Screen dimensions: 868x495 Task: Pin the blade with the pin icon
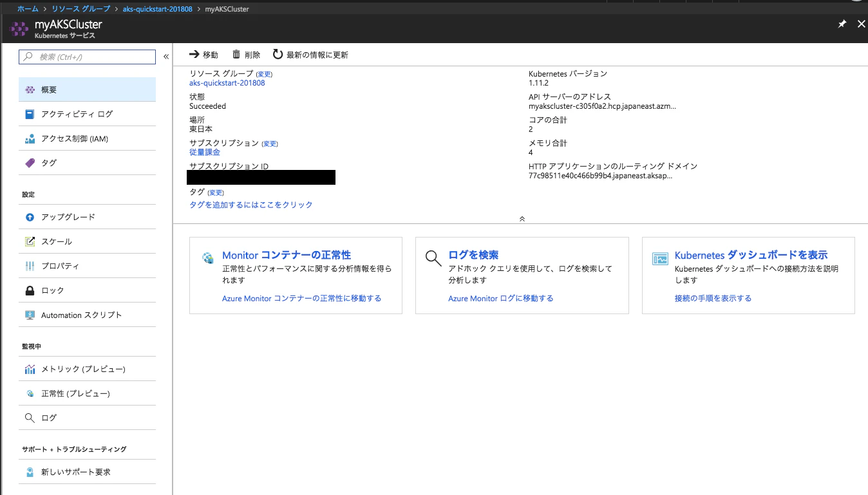coord(842,24)
